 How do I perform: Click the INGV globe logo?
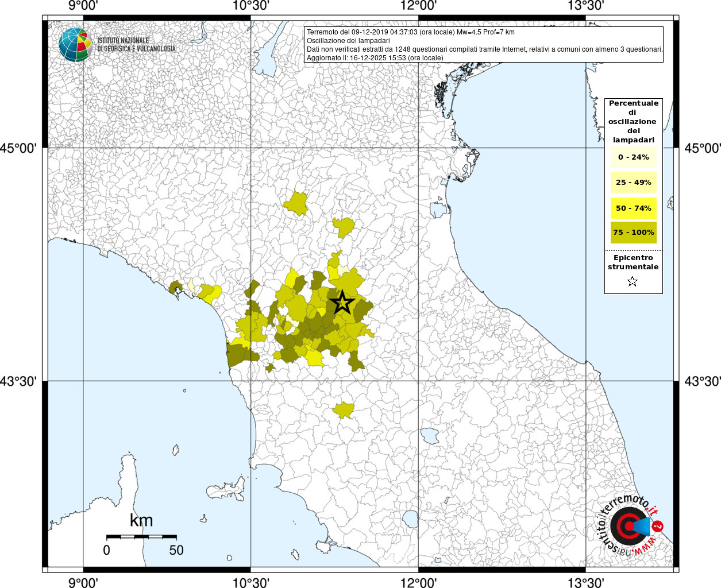[x=75, y=45]
